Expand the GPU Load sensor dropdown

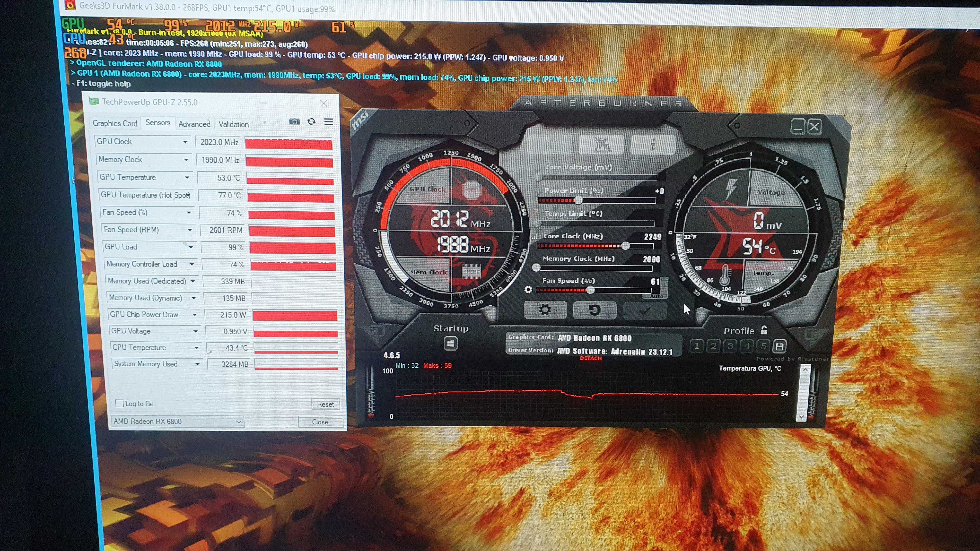[191, 247]
